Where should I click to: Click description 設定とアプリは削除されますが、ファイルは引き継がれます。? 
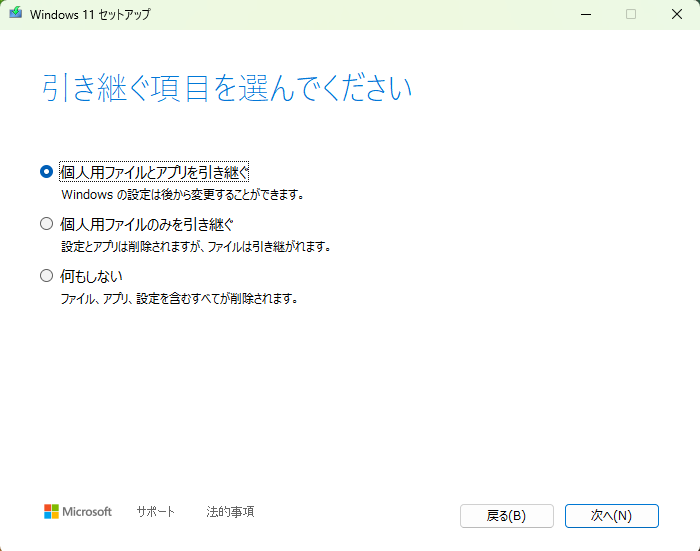pyautogui.click(x=196, y=246)
